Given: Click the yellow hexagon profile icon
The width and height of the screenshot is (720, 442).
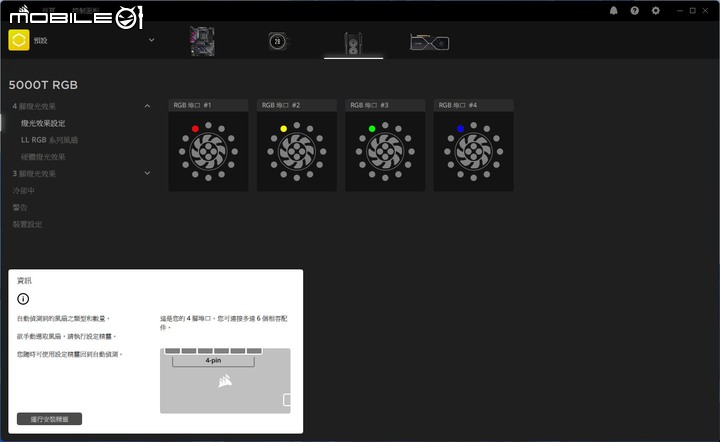Looking at the screenshot, I should pos(19,40).
